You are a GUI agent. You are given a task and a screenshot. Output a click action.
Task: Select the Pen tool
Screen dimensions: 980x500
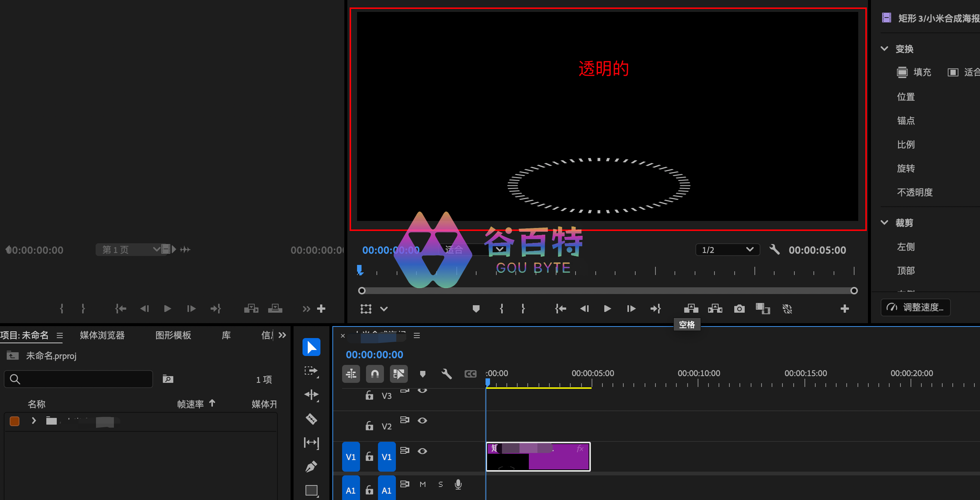pos(311,466)
